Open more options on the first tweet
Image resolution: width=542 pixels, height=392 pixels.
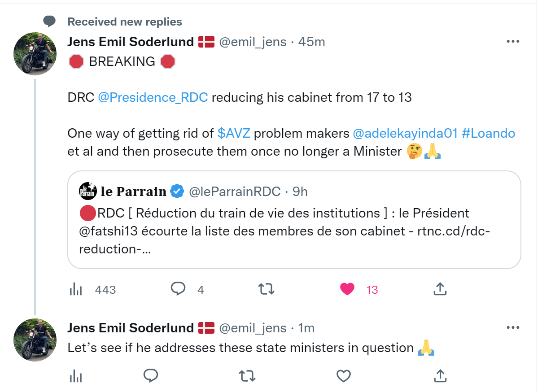(x=512, y=41)
